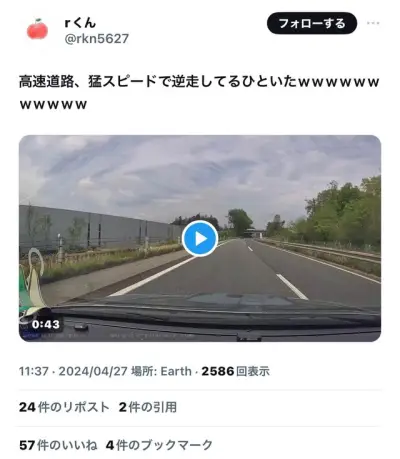View the 2件の引用 quotes list
The height and width of the screenshot is (459, 400).
click(x=148, y=407)
